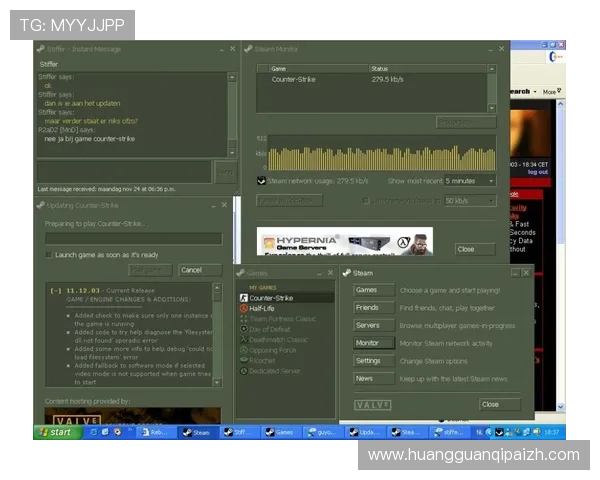Click the Opposing Force game icon
This screenshot has height=480, width=600.
click(243, 350)
